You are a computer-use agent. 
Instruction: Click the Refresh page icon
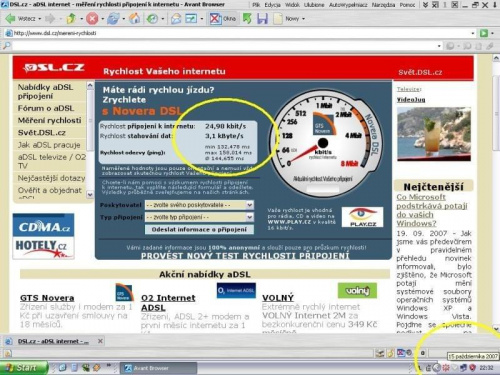pos(113,19)
